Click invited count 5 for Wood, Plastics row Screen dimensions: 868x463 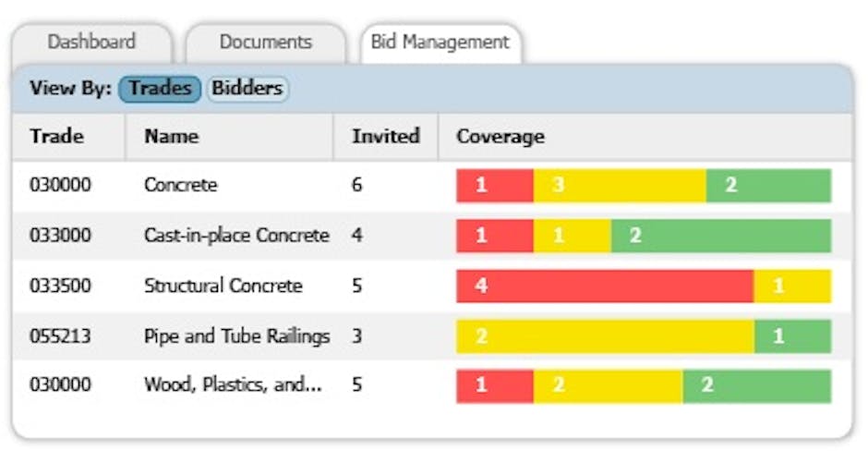pos(357,384)
